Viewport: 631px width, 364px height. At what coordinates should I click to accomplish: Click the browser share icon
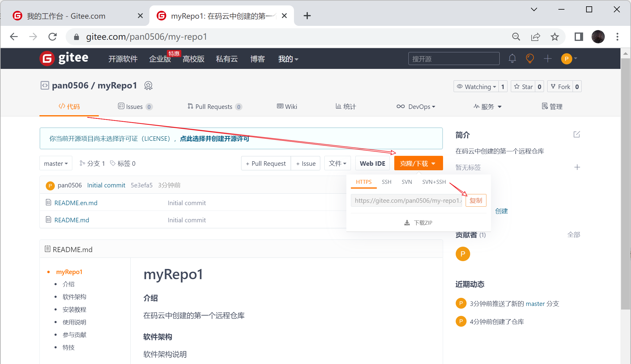click(x=536, y=37)
